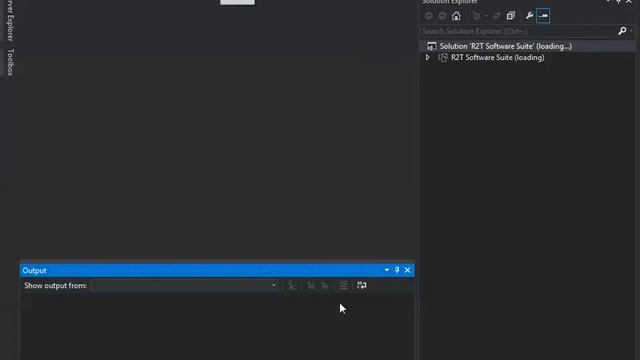Open the Output window position dropdown arrow
The width and height of the screenshot is (640, 360).
pyautogui.click(x=387, y=270)
